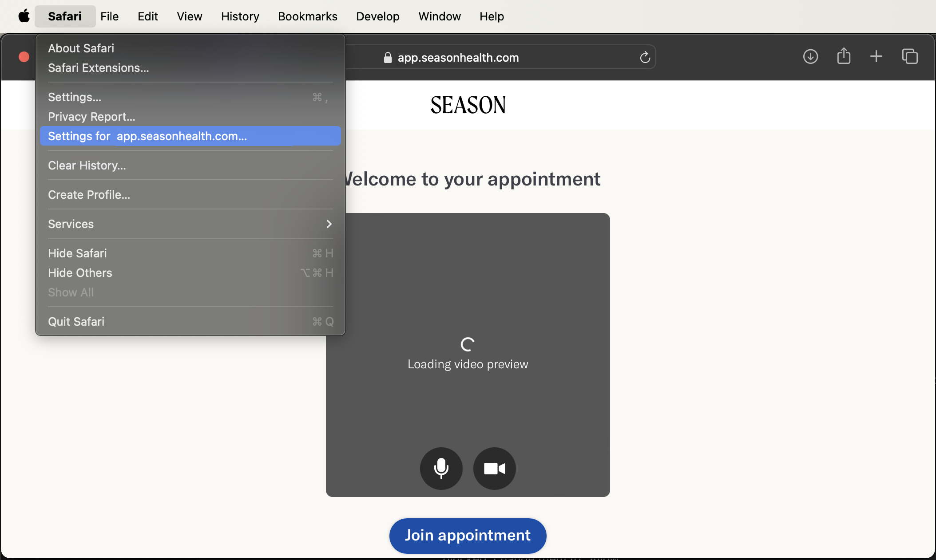The width and height of the screenshot is (936, 560).
Task: Open the Help menu
Action: click(x=492, y=16)
